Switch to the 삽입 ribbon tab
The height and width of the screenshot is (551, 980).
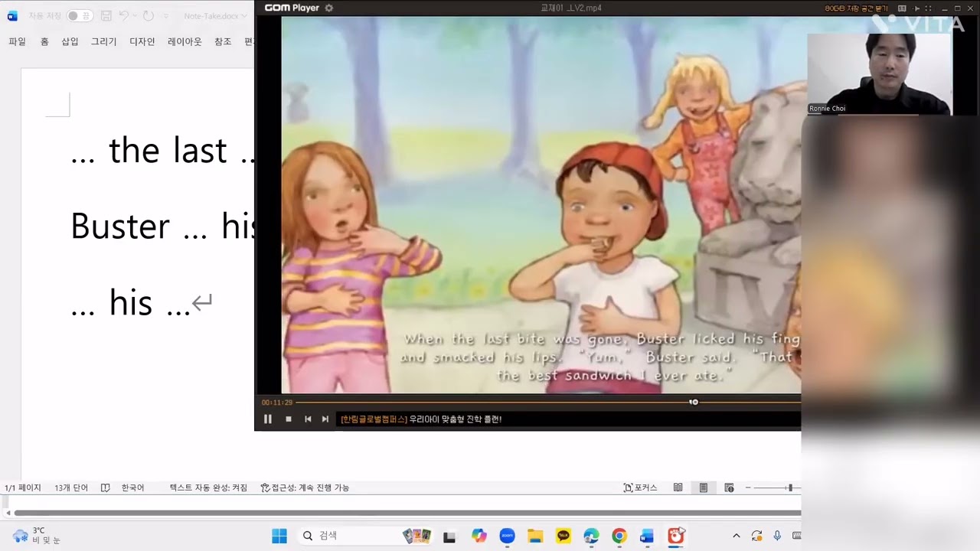tap(70, 41)
